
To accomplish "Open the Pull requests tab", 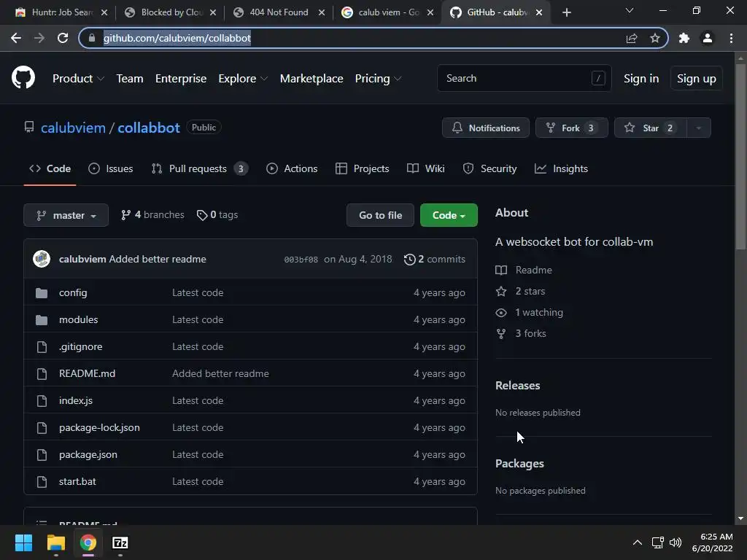I will point(200,168).
